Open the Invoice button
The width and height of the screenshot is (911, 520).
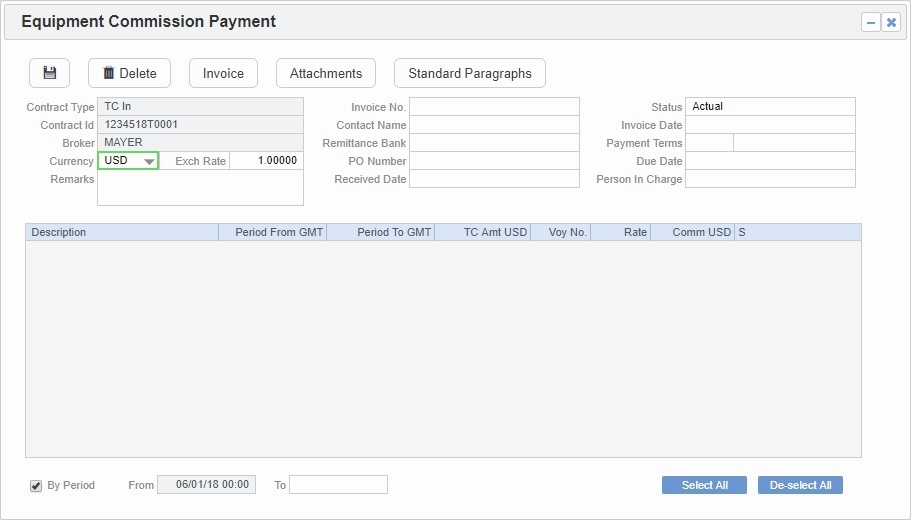click(223, 73)
